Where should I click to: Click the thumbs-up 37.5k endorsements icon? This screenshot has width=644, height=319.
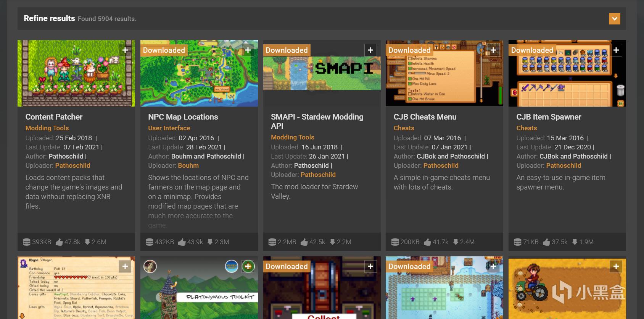(546, 242)
